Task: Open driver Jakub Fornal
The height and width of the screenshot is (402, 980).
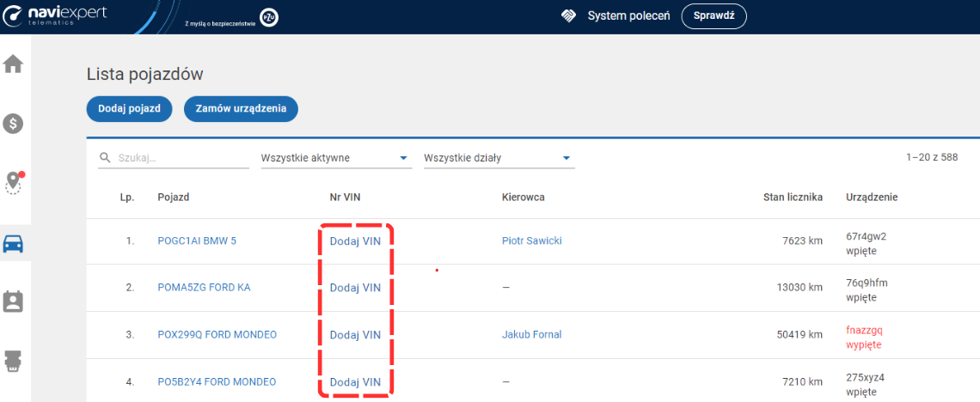Action: (x=531, y=335)
